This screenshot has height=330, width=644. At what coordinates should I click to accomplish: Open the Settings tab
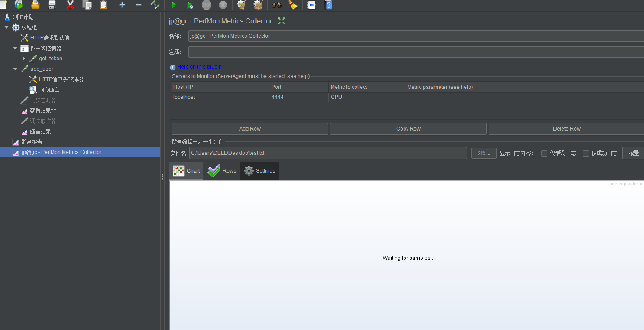259,171
